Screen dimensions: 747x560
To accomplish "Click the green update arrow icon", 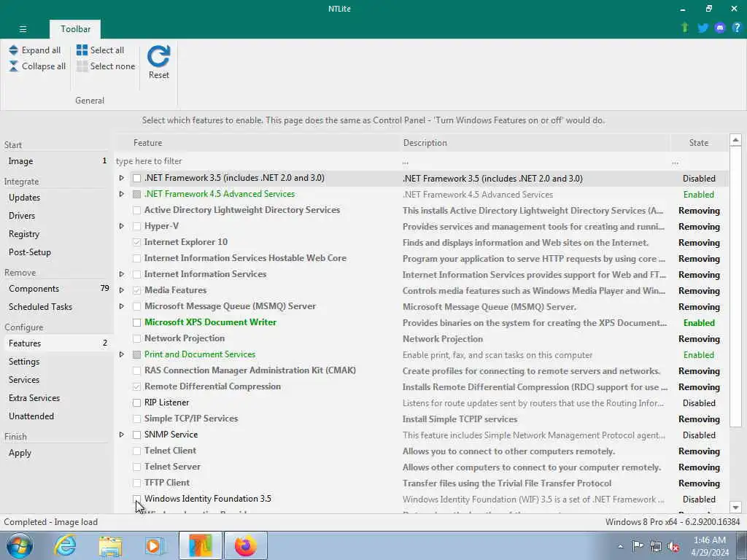I will click(x=684, y=28).
